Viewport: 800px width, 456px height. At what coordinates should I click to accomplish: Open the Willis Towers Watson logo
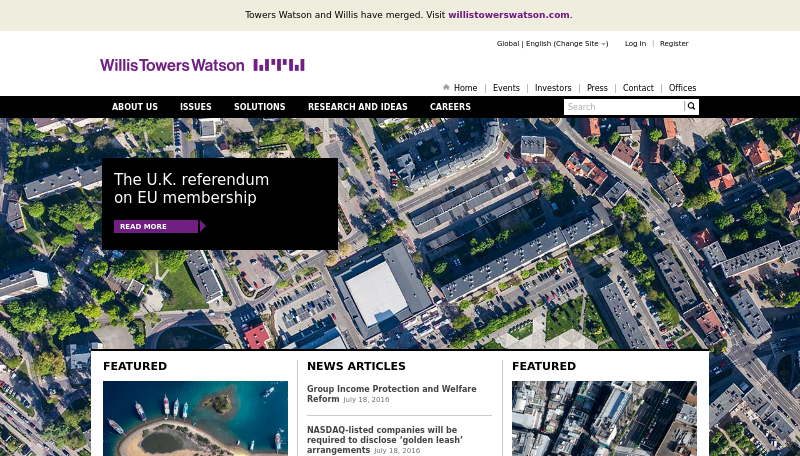point(203,65)
